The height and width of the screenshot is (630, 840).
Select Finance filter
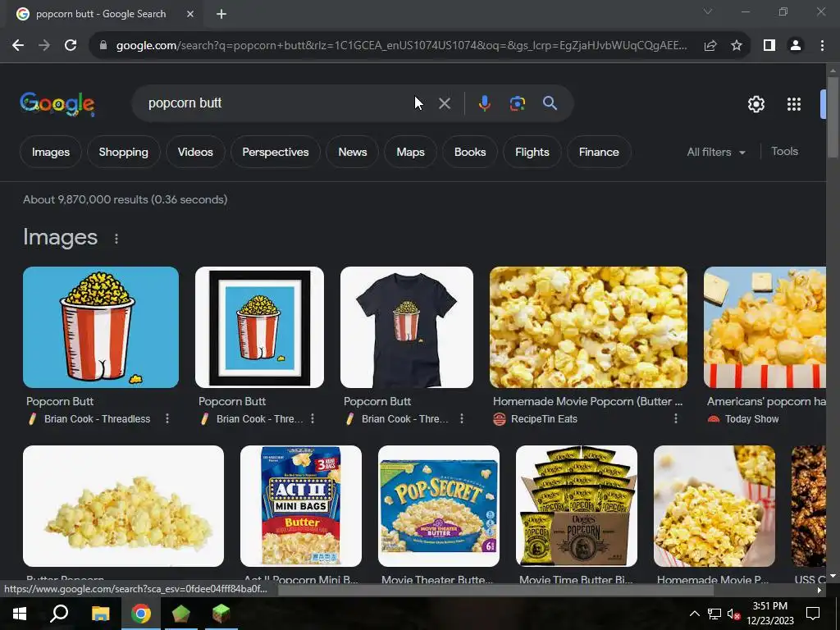tap(599, 152)
